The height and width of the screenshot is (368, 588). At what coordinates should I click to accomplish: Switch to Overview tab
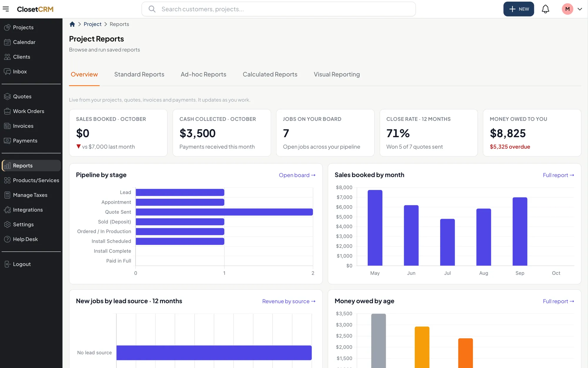[84, 74]
